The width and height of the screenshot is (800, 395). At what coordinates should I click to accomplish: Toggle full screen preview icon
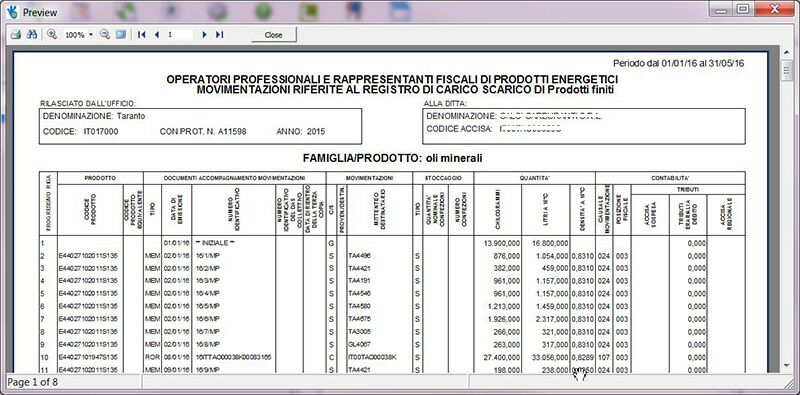coord(120,35)
